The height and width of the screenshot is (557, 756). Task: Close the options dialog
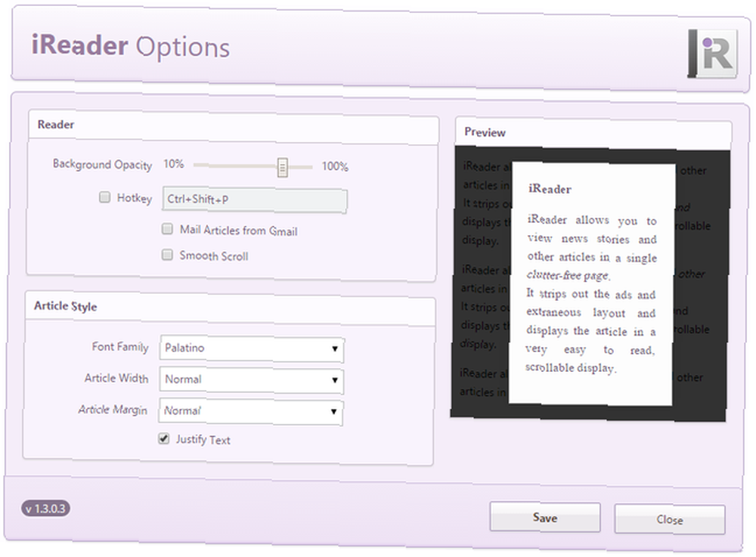coord(670,519)
